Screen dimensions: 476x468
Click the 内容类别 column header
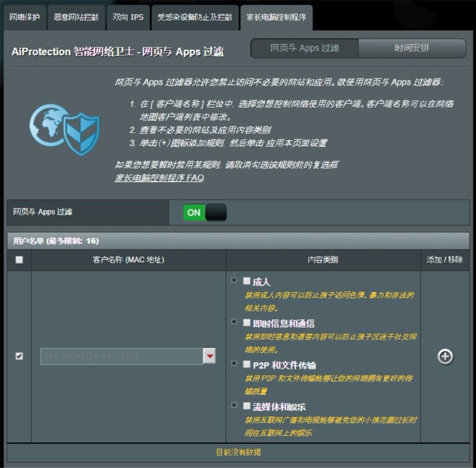(323, 260)
